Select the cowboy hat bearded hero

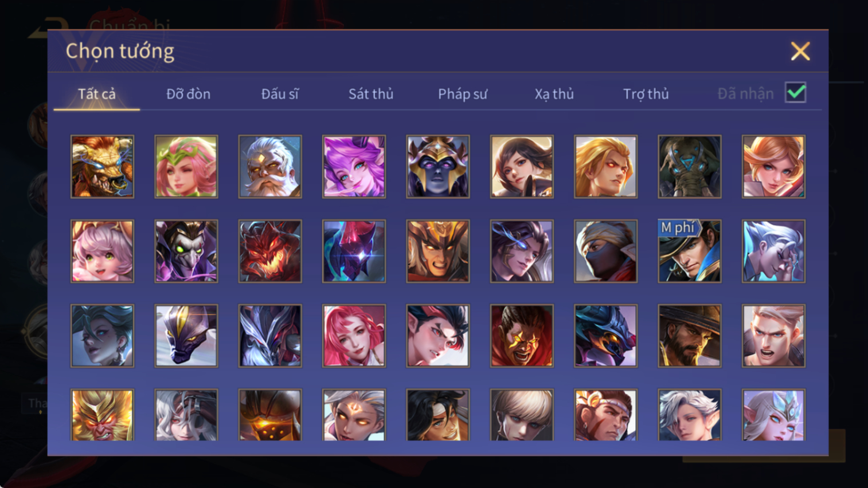690,336
